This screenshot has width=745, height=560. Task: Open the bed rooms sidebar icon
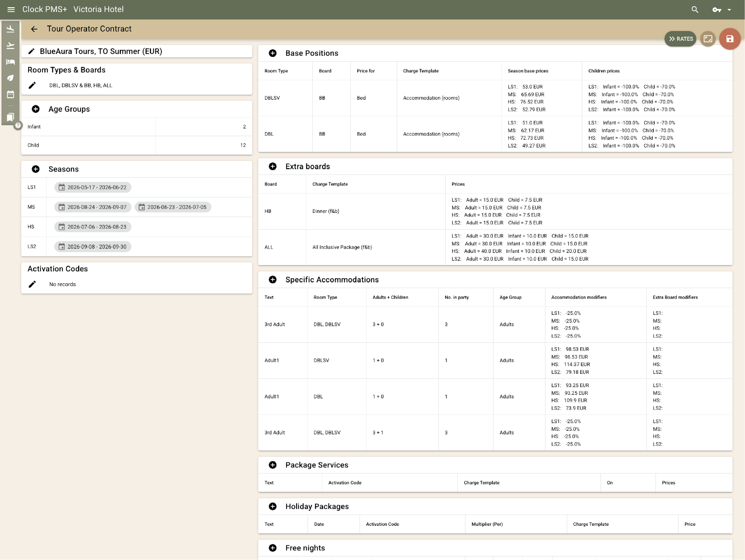tap(10, 62)
